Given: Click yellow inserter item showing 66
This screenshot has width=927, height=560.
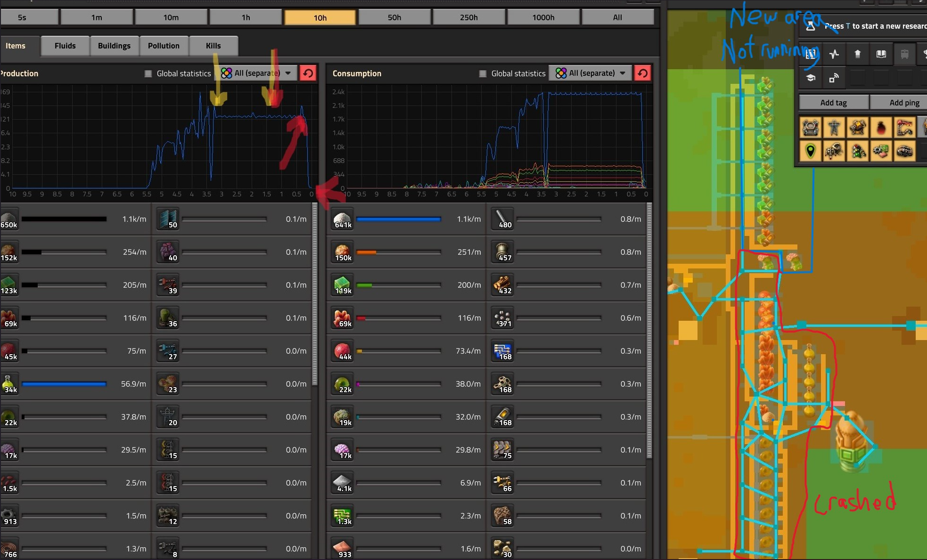Looking at the screenshot, I should pos(502,483).
